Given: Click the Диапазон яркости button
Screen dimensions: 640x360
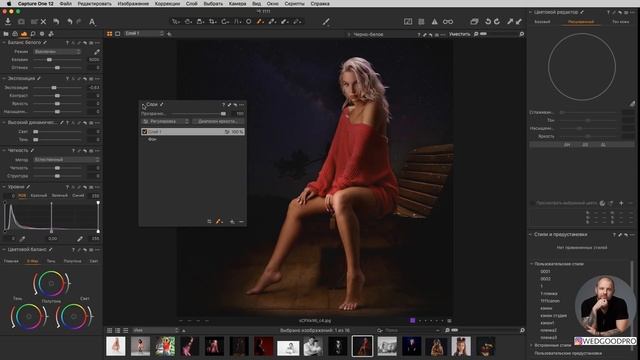Looking at the screenshot, I should [x=218, y=121].
